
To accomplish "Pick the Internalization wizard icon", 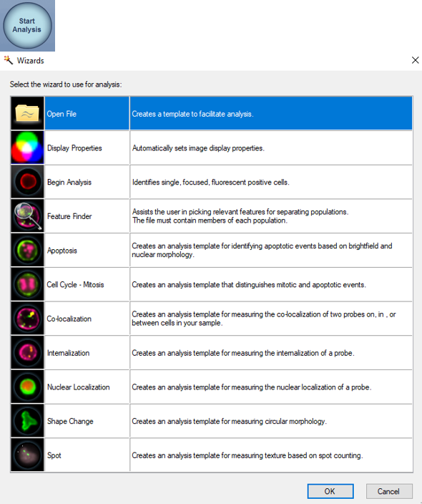I will pyautogui.click(x=27, y=352).
